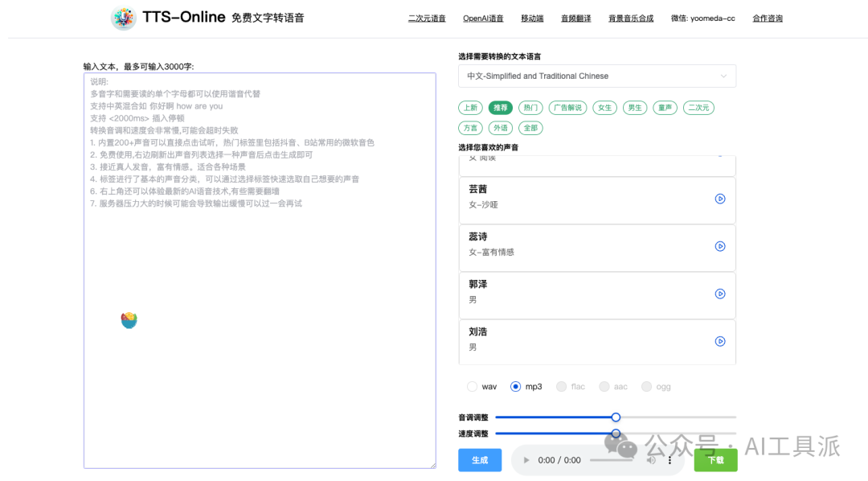Expand language list via chevron arrow

[x=723, y=76]
